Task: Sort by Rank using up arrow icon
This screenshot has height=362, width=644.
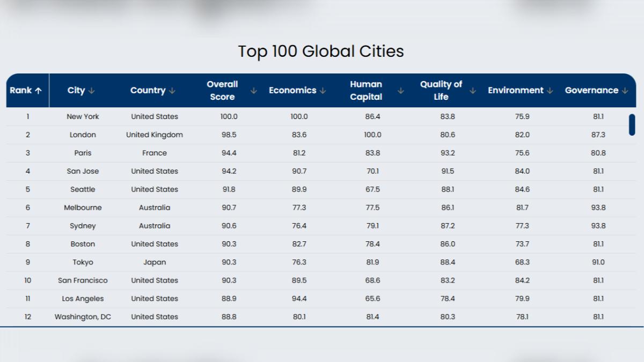Action: [38, 91]
